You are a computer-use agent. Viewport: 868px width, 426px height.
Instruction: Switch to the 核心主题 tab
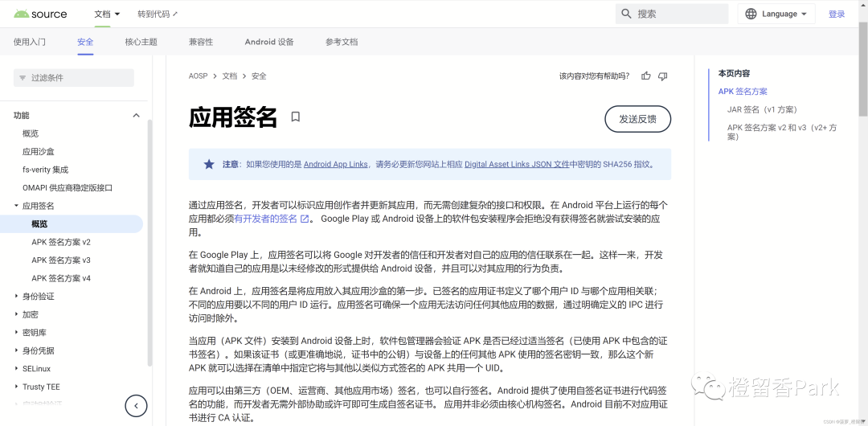(x=141, y=42)
